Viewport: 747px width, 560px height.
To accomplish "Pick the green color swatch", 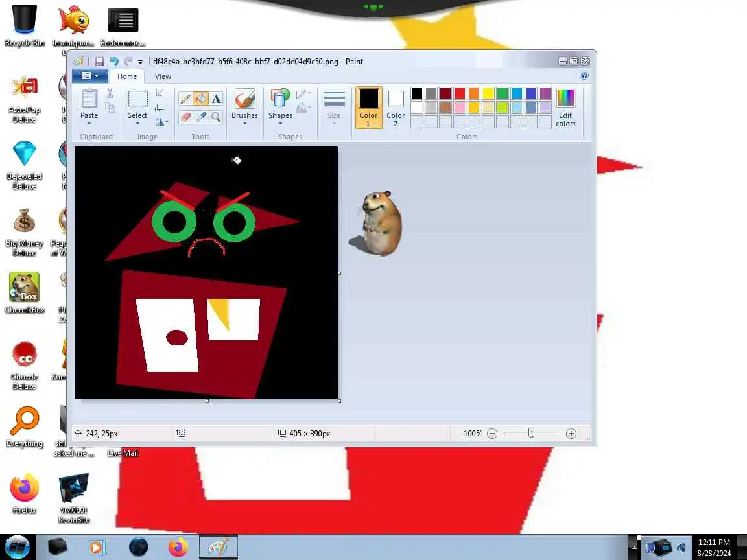I will click(503, 93).
